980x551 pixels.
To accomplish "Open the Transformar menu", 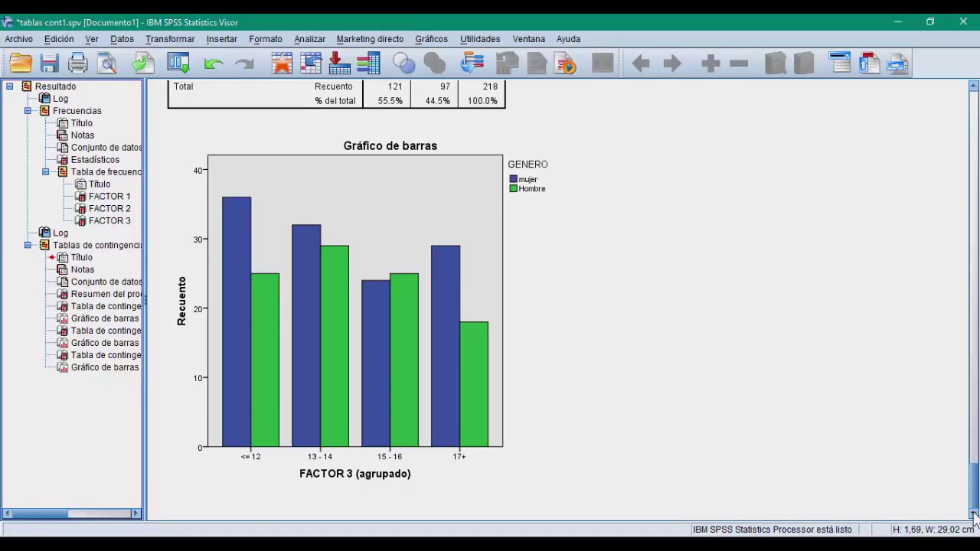I will [170, 39].
